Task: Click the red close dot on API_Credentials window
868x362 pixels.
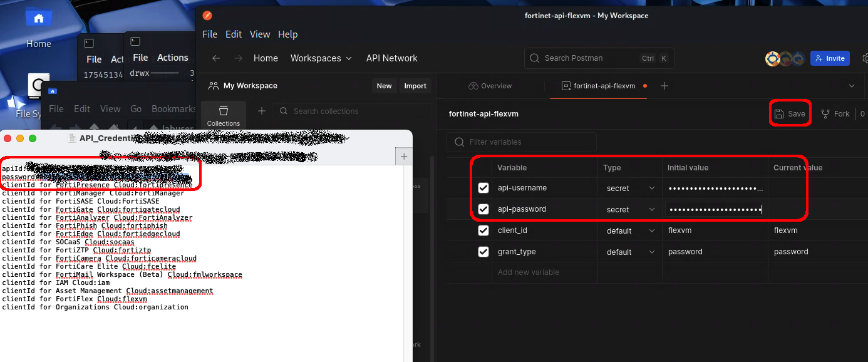Action: click(8, 138)
